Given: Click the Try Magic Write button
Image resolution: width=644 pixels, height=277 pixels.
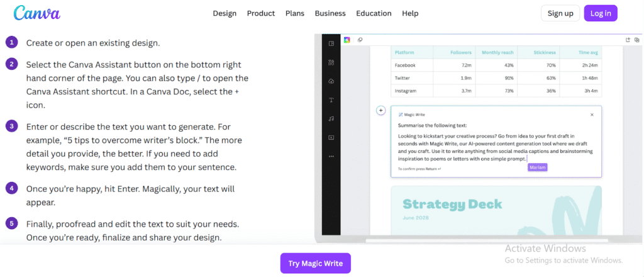Looking at the screenshot, I should [316, 263].
